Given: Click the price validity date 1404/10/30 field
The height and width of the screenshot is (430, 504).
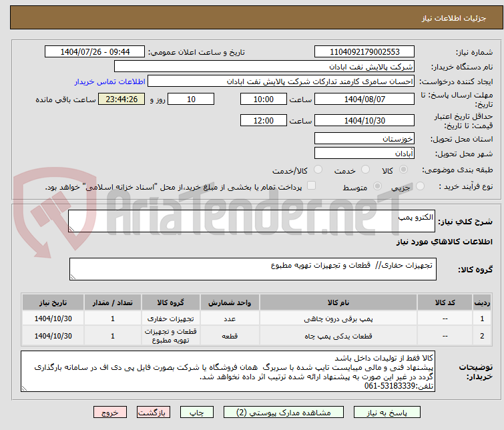Looking at the screenshot, I should coord(364,121).
